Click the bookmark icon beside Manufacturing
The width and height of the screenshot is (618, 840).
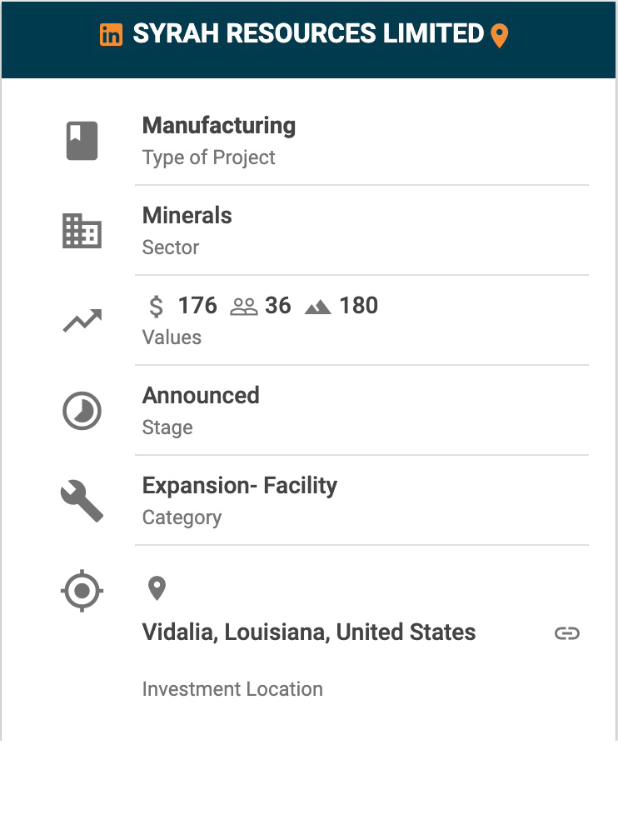pos(82,141)
